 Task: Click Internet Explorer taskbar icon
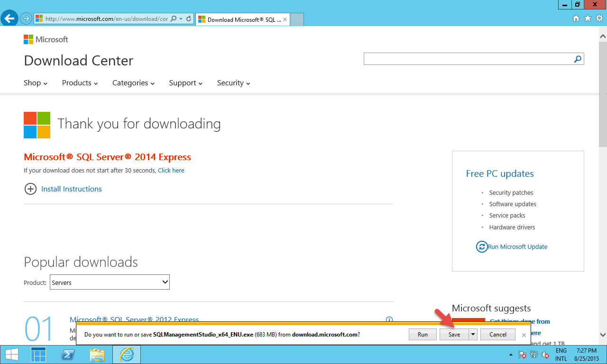pos(127,355)
